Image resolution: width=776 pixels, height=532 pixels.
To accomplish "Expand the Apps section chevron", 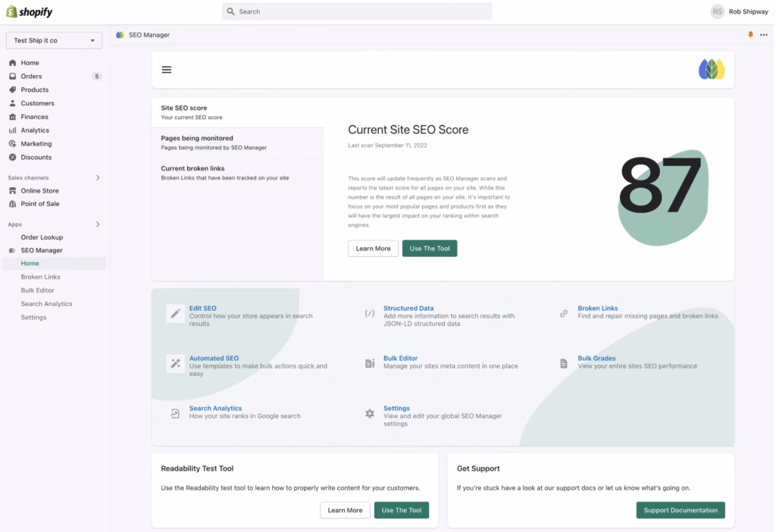I will coord(96,224).
